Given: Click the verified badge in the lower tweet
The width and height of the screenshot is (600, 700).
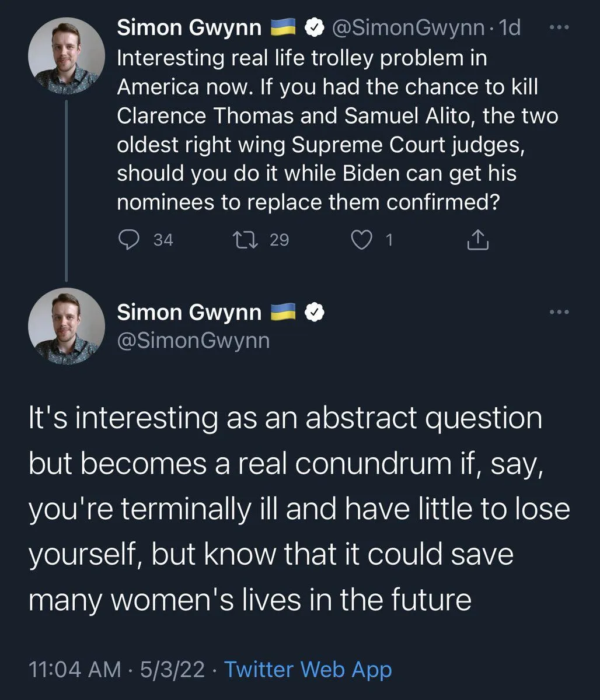Looking at the screenshot, I should point(315,313).
